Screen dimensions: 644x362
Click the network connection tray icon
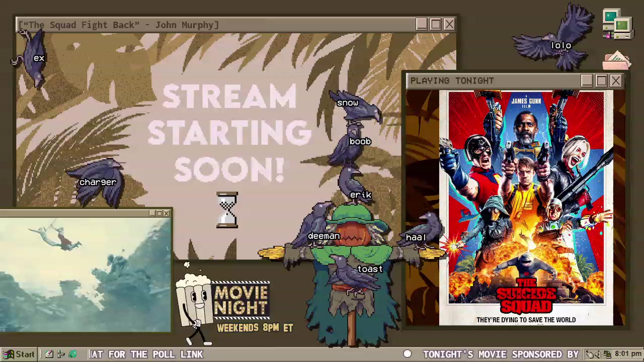tap(607, 354)
